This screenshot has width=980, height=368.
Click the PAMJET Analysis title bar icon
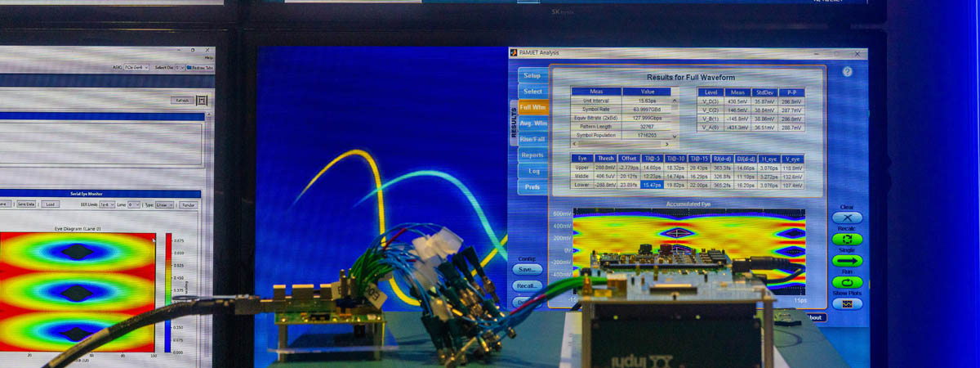514,53
